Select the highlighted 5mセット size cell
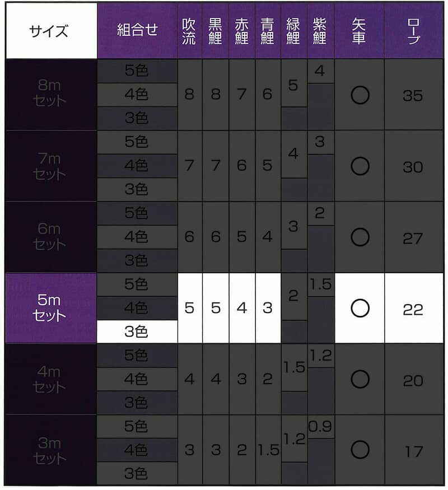The width and height of the screenshot is (448, 490). tap(49, 308)
